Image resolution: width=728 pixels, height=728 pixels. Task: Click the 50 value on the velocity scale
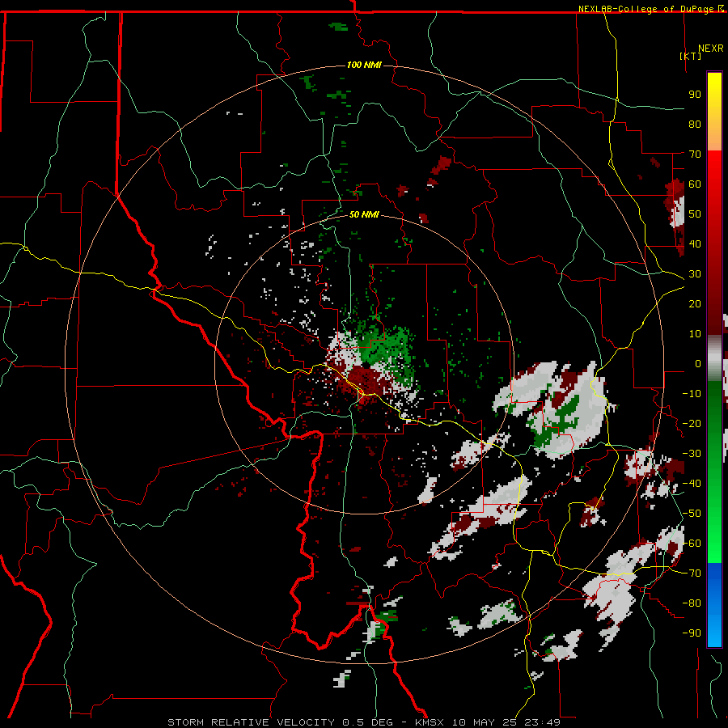tap(695, 214)
